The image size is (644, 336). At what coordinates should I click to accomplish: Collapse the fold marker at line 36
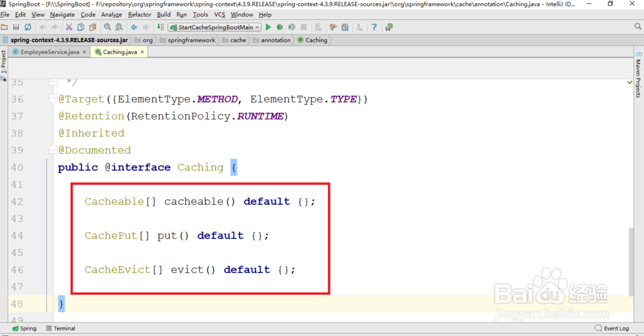click(x=53, y=99)
